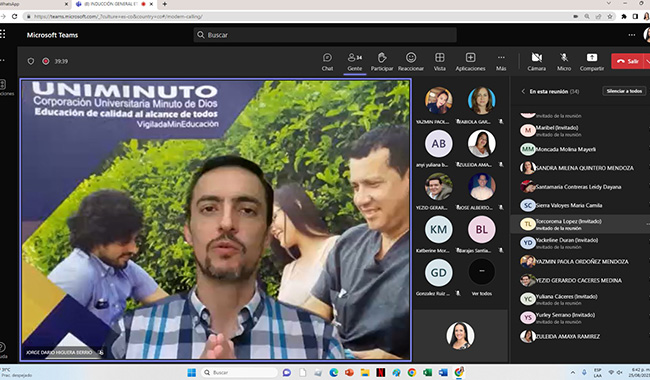650x380 pixels.
Task: Click self-view video thumbnail
Action: 460,335
